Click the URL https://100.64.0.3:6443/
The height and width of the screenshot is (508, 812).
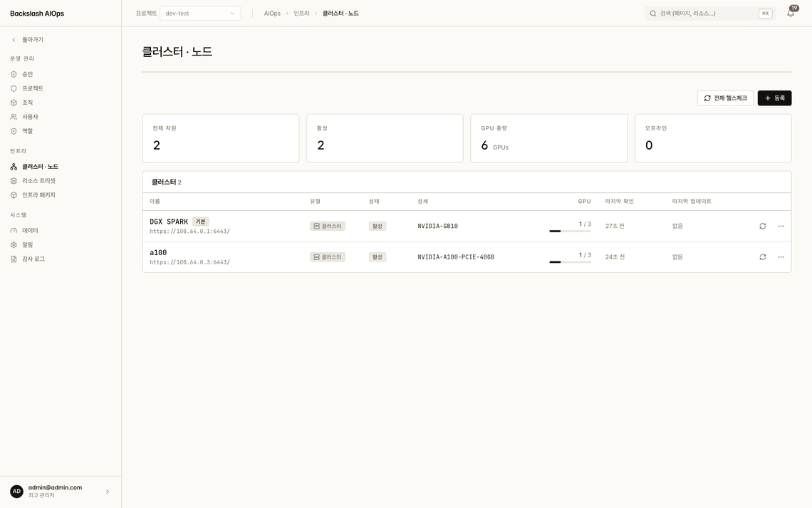click(x=189, y=262)
